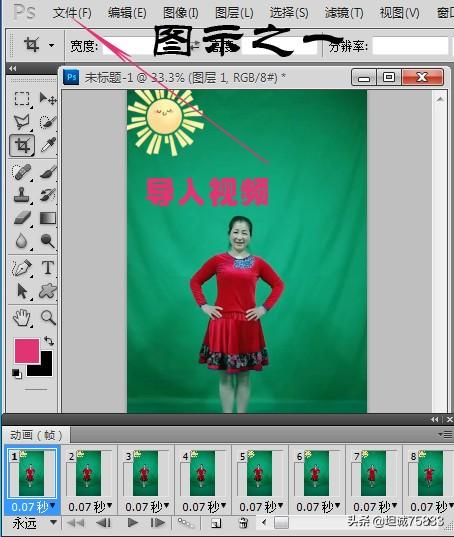
Task: Switch to the 动画(帧) panel tab
Action: 36,435
